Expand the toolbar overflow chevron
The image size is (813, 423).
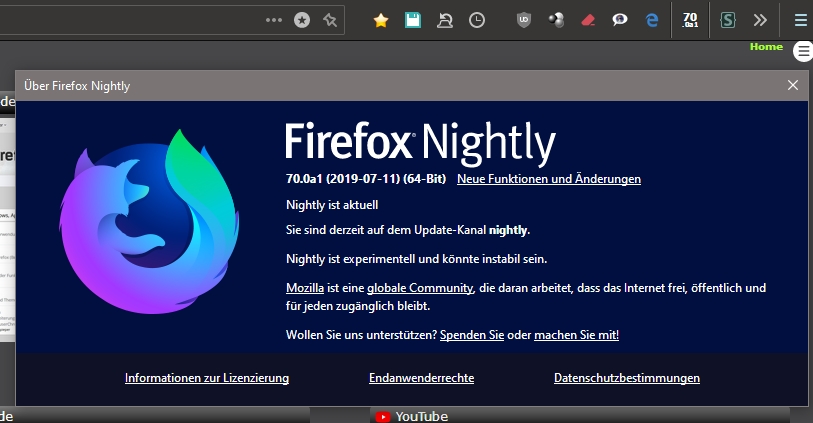pos(760,20)
